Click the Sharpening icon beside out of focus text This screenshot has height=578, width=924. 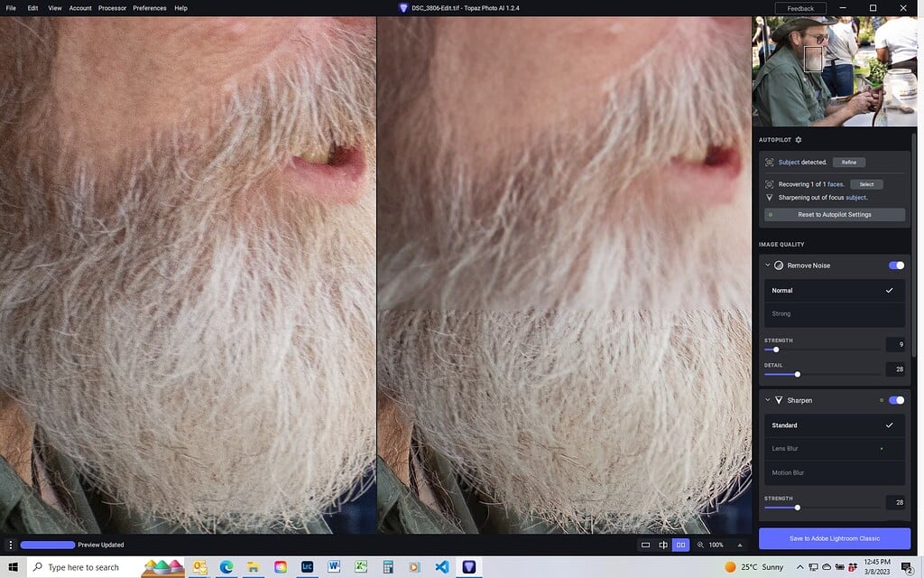(767, 197)
